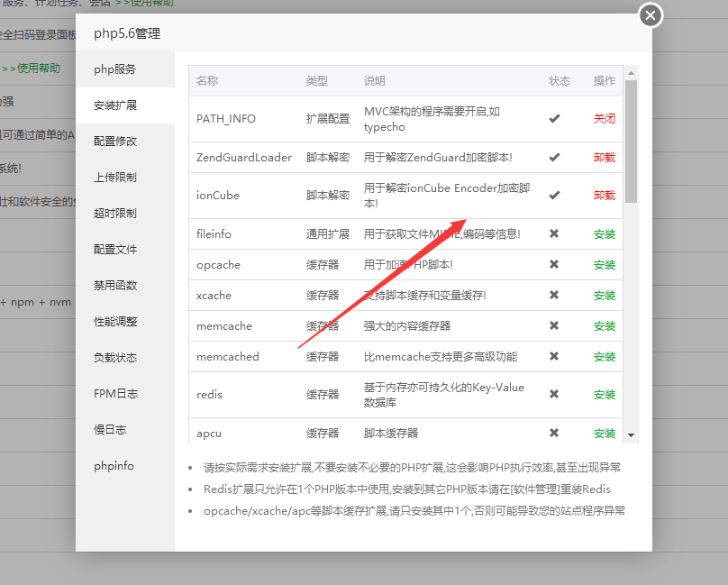Go to 禁用函数 settings

tap(115, 285)
